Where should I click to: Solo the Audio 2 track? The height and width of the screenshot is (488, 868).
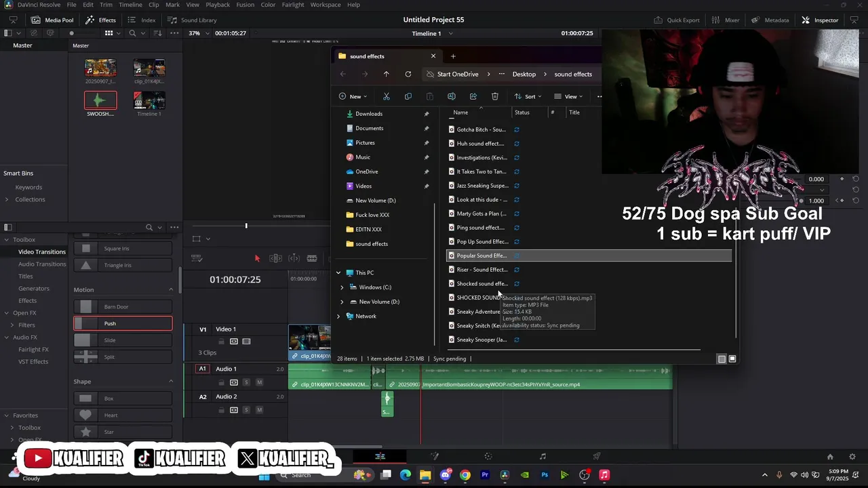coord(246,410)
